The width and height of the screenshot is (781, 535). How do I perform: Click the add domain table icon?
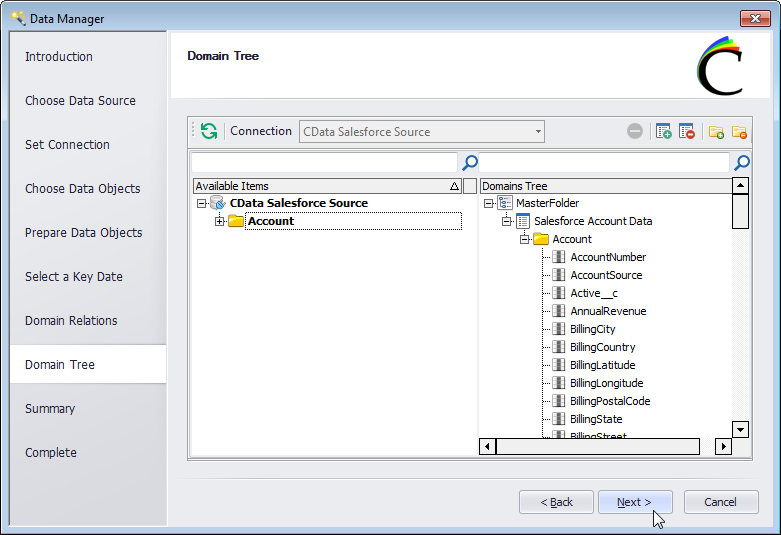663,131
